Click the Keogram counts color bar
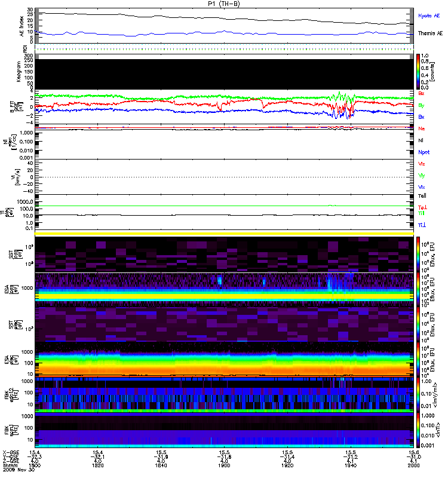 (418, 72)
